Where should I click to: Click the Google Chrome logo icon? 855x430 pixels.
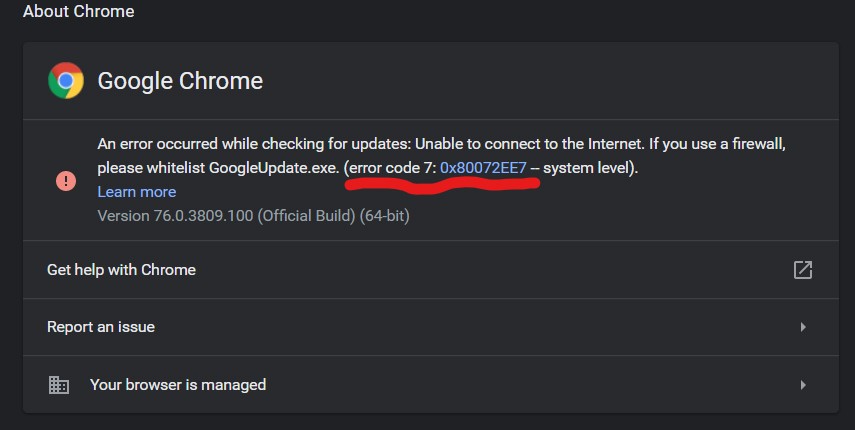pos(66,81)
